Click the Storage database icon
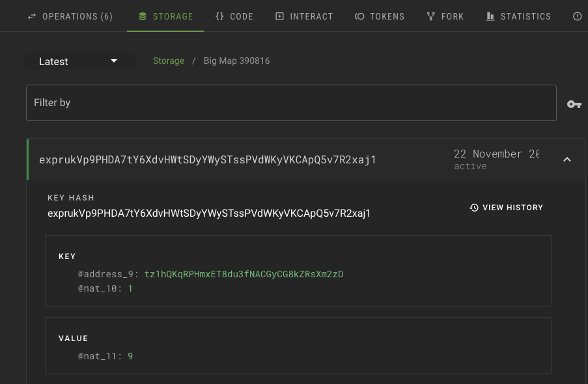This screenshot has width=588, height=384. [x=142, y=16]
